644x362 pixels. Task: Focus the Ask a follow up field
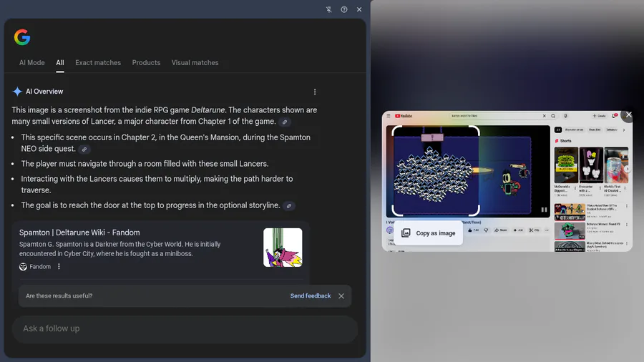click(x=185, y=329)
